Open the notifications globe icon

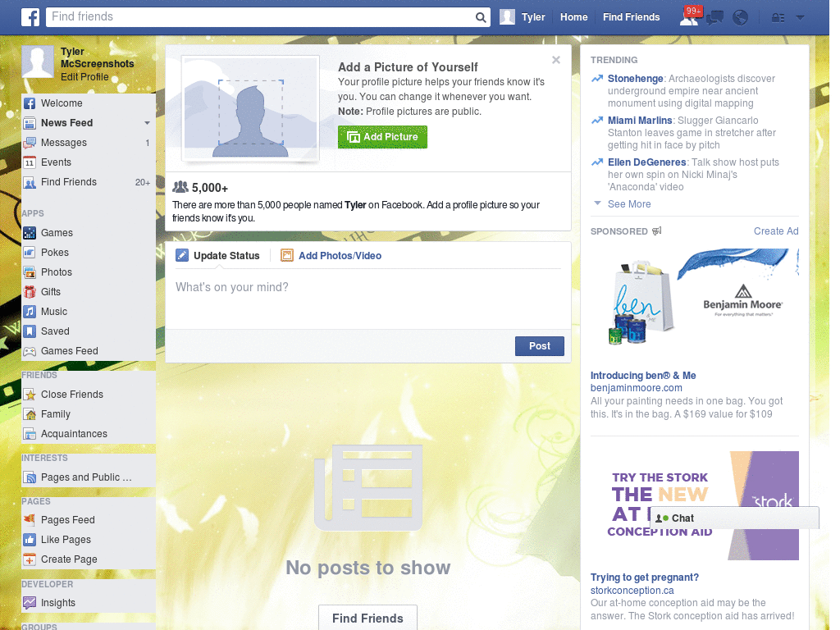[741, 18]
